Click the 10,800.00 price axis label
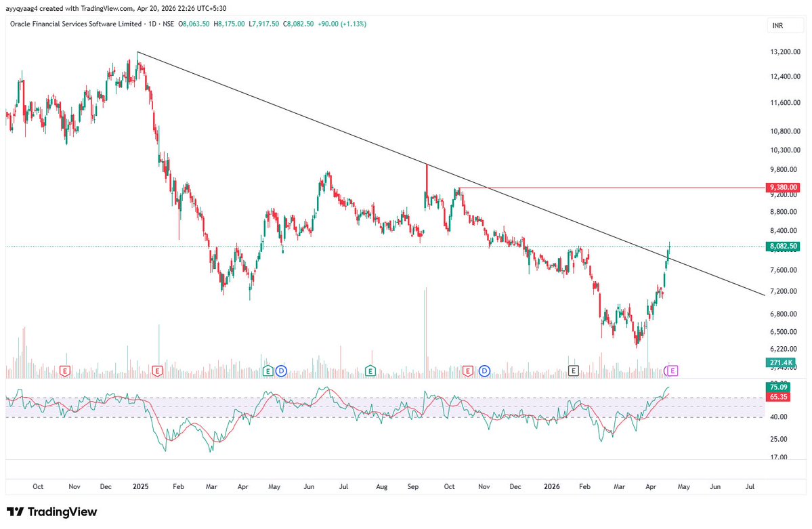The image size is (812, 529). [785, 131]
